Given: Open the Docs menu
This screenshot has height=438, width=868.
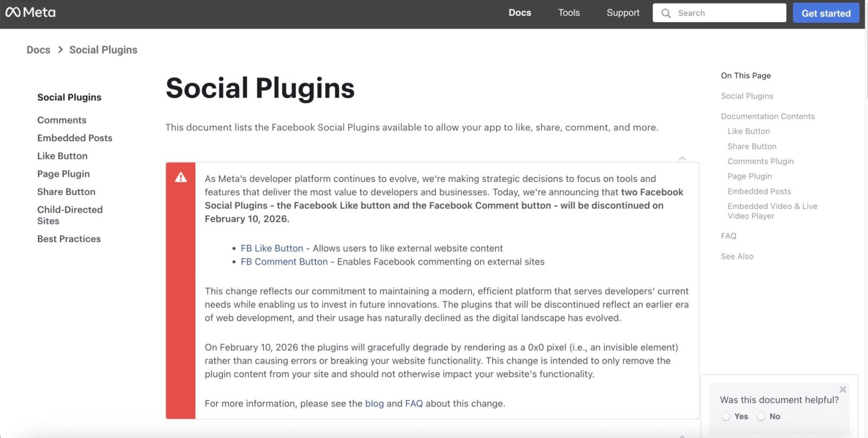Looking at the screenshot, I should click(x=520, y=13).
